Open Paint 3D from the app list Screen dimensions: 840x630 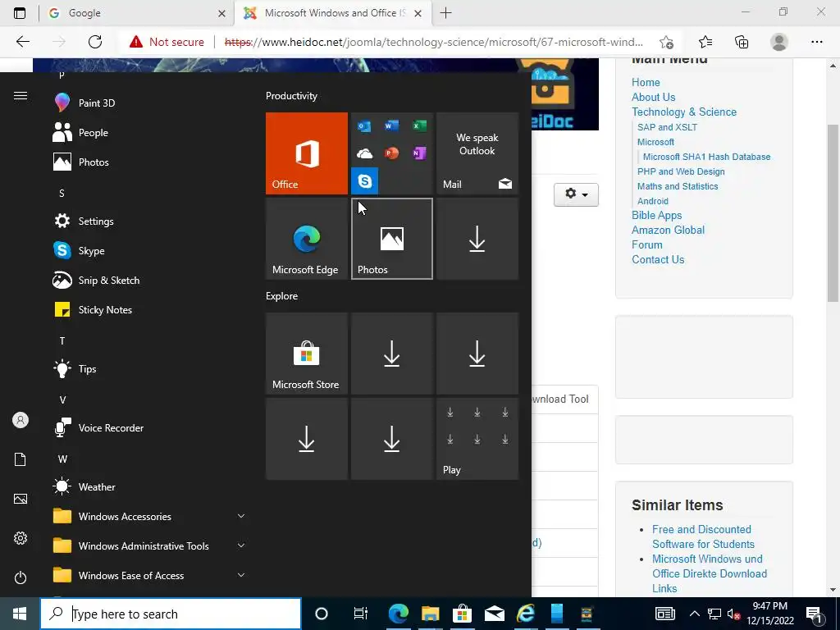150,103
